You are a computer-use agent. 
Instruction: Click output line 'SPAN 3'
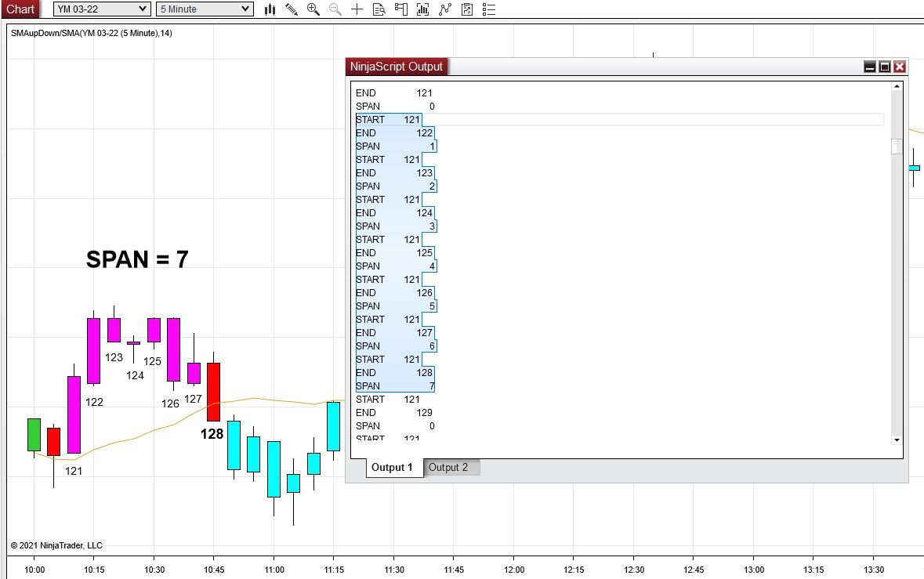tap(396, 226)
